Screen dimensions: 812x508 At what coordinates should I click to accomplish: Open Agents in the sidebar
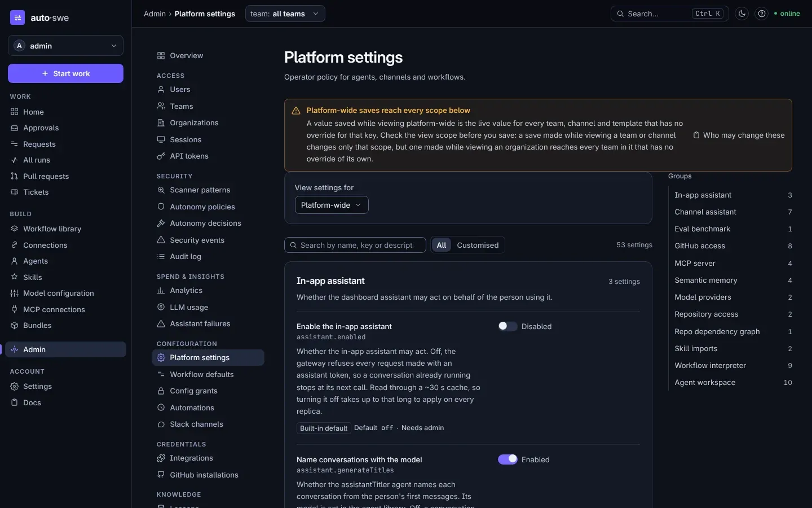point(65,261)
